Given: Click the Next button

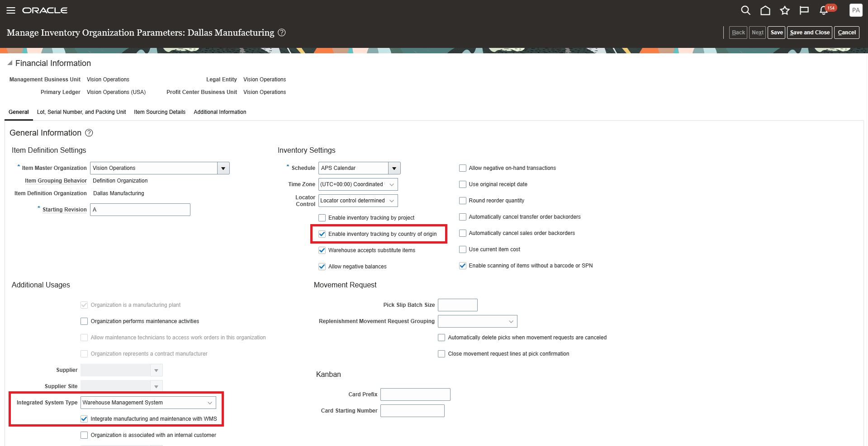Looking at the screenshot, I should click(x=757, y=33).
